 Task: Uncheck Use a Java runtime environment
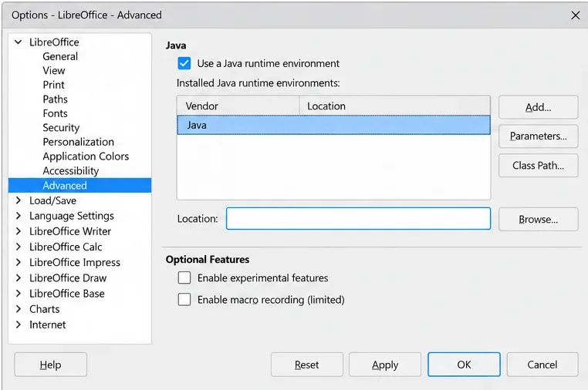(x=184, y=63)
